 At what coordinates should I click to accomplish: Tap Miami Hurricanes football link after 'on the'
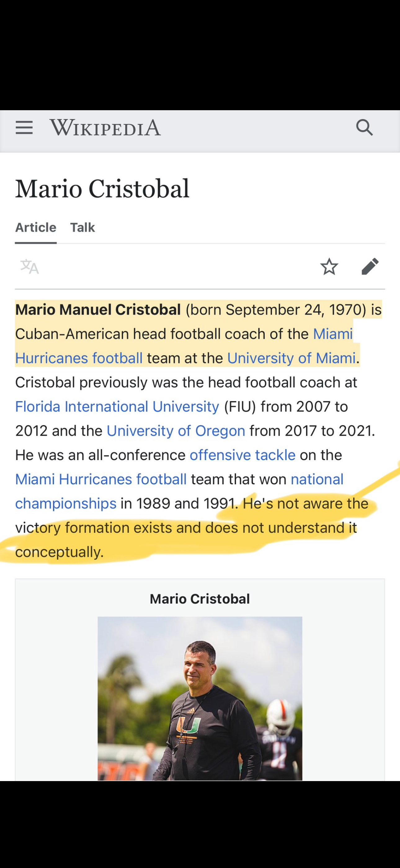pos(101,480)
